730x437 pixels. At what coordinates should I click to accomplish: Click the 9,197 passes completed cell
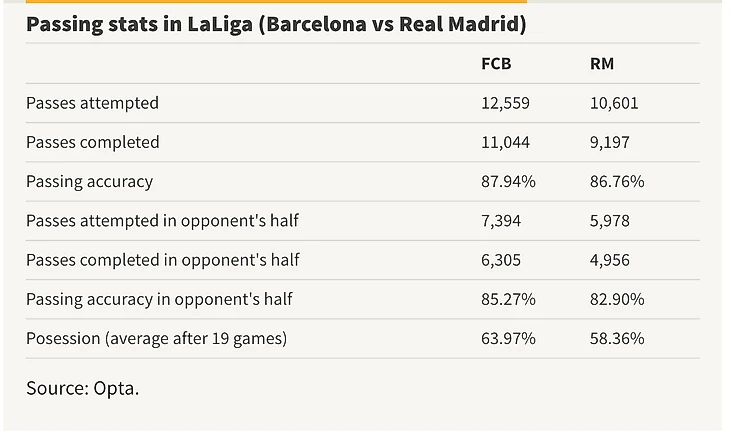(610, 142)
